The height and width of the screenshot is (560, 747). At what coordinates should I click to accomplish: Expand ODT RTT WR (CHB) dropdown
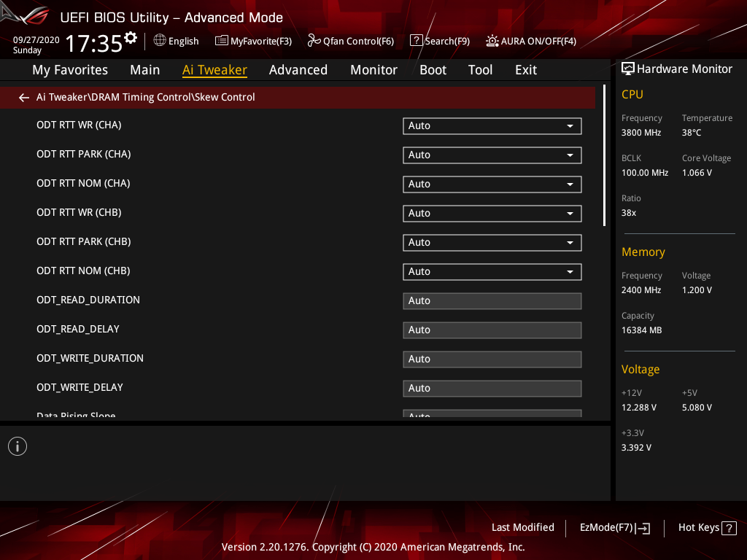click(x=492, y=214)
